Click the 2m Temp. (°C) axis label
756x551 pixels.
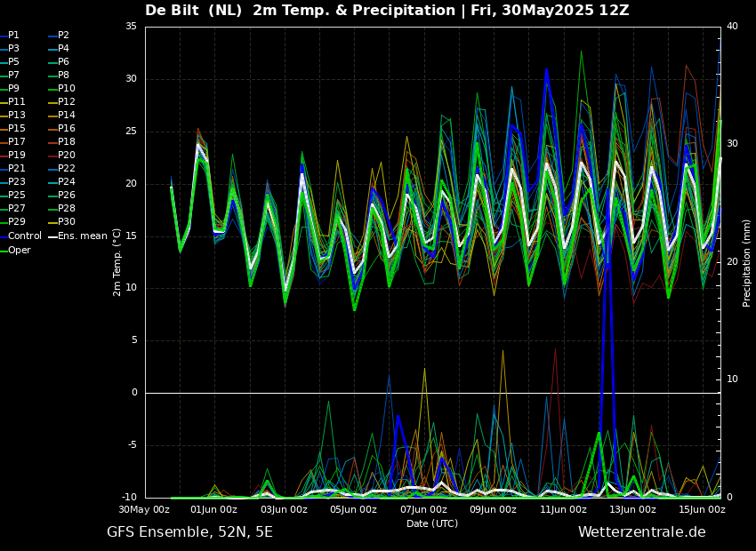pos(117,262)
